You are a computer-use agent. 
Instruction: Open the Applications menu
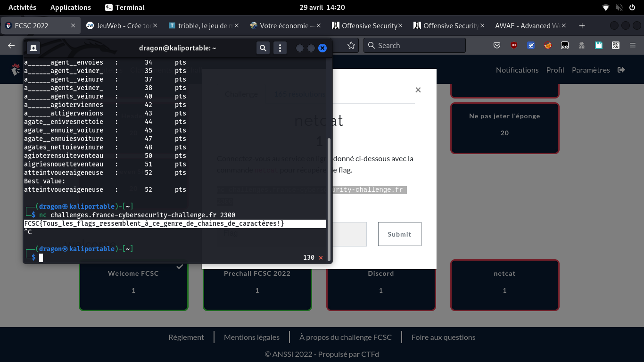tap(71, 7)
